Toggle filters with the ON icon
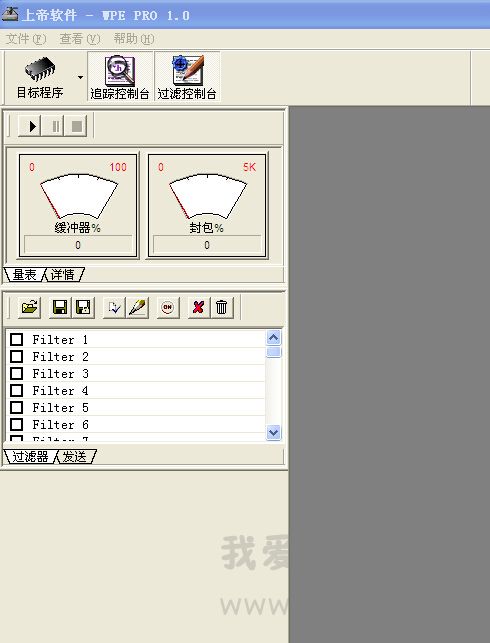 168,307
